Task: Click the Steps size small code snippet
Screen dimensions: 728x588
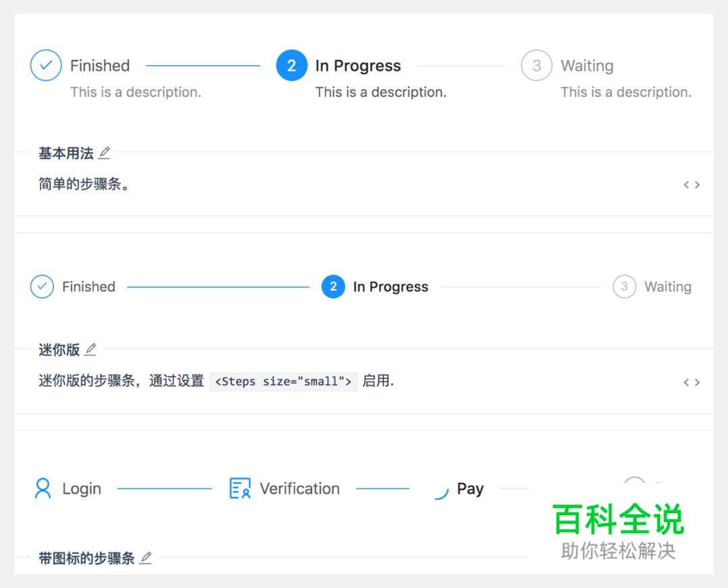Action: pos(283,381)
